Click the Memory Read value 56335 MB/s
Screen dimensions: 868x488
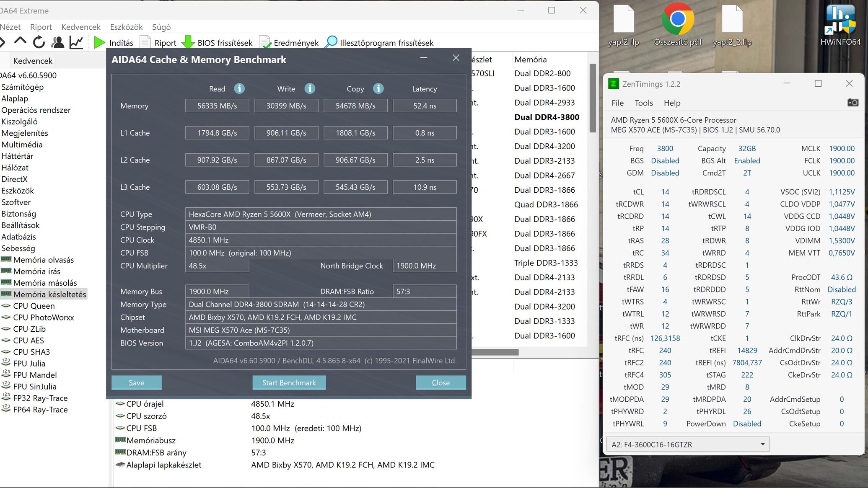point(217,106)
